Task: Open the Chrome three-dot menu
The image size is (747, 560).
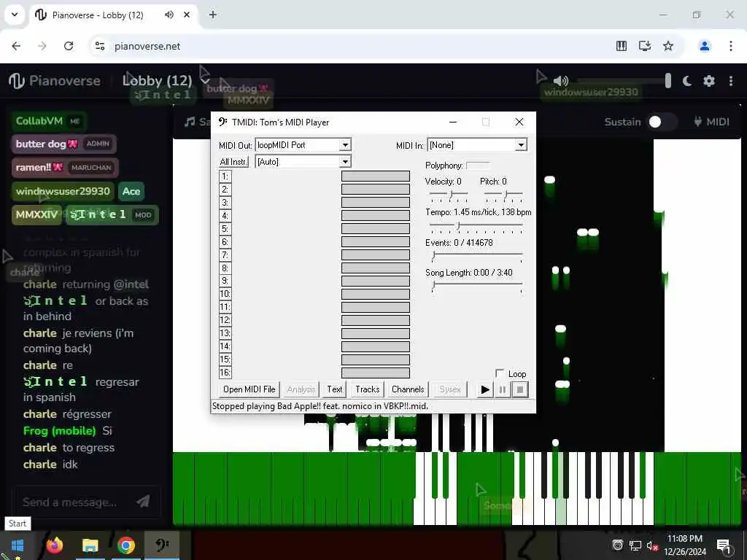Action: pyautogui.click(x=731, y=46)
